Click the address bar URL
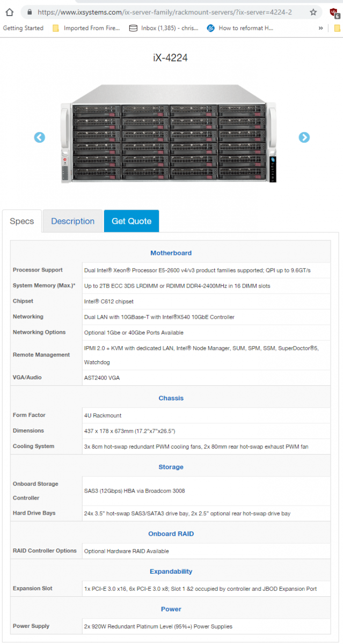 (164, 12)
